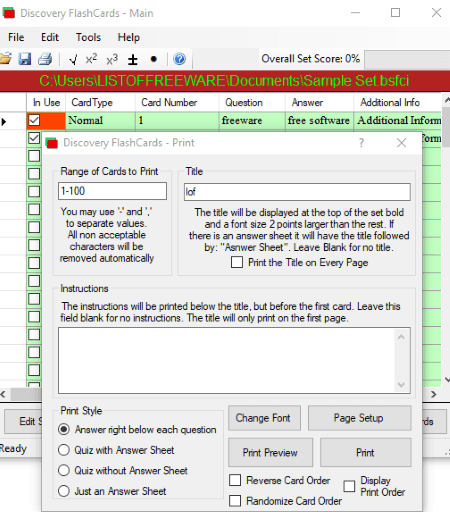Insert the square root symbol from the toolbar

[73, 60]
